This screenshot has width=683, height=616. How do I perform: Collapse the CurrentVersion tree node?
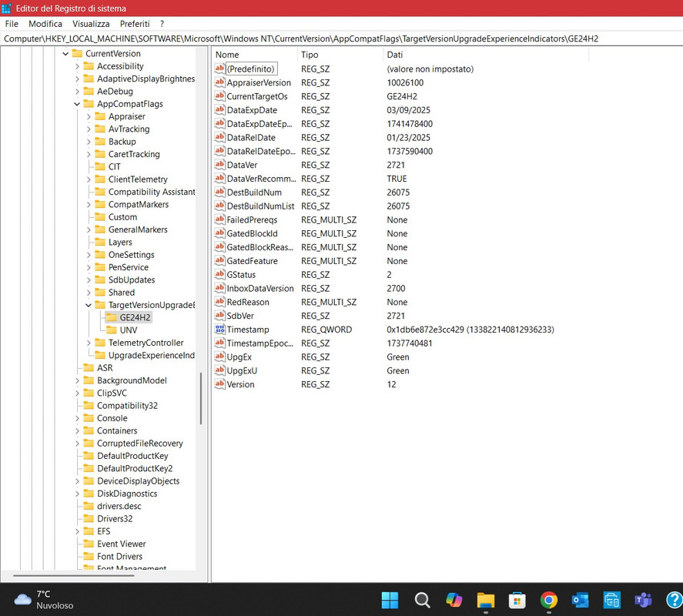pyautogui.click(x=65, y=54)
